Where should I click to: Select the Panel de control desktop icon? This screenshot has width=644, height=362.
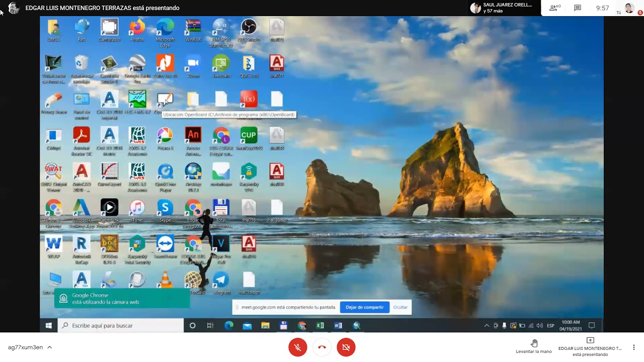click(81, 105)
